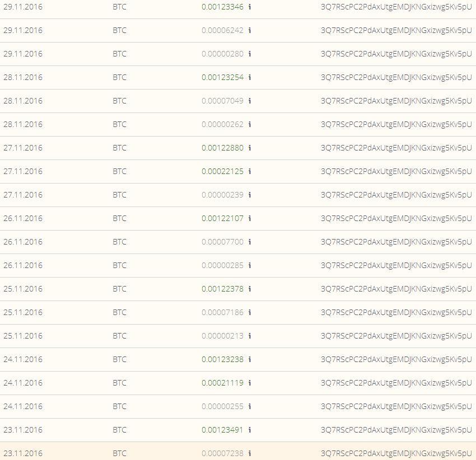Click info icon beside amount 0.00006242
Screen dimensions: 476x460
[250, 30]
